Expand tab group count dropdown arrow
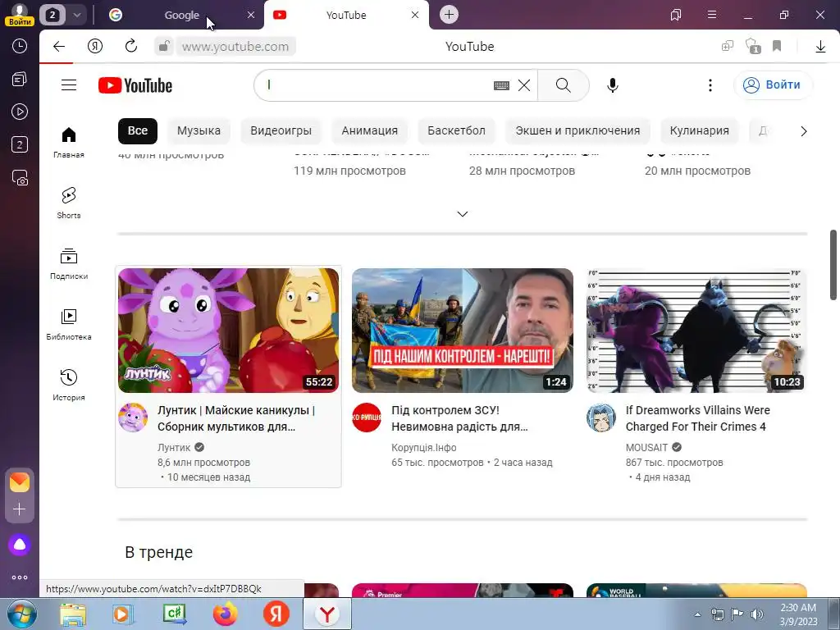Viewport: 840px width, 630px height. tap(76, 15)
